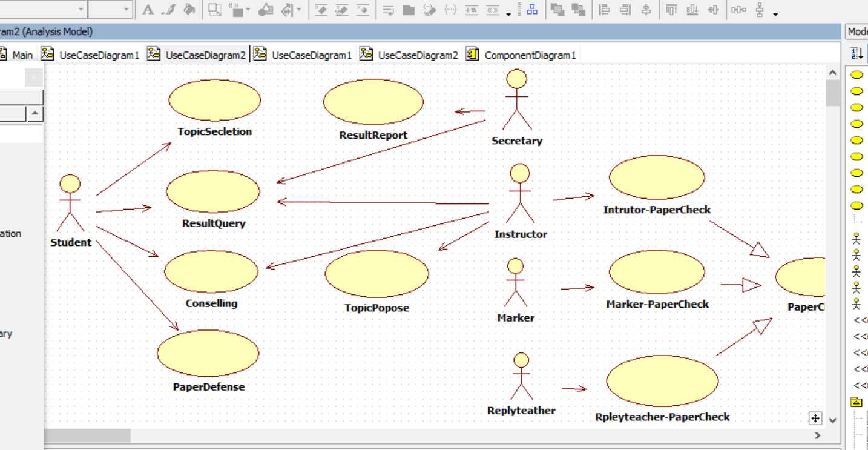Click the Align Middle icon
The height and width of the screenshot is (450, 868).
tap(646, 10)
